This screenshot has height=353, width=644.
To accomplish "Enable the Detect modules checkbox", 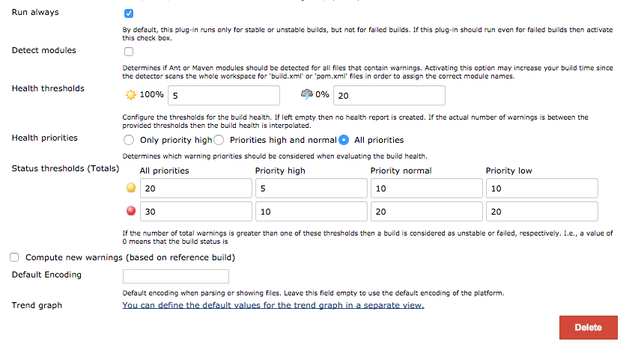I will tap(129, 52).
